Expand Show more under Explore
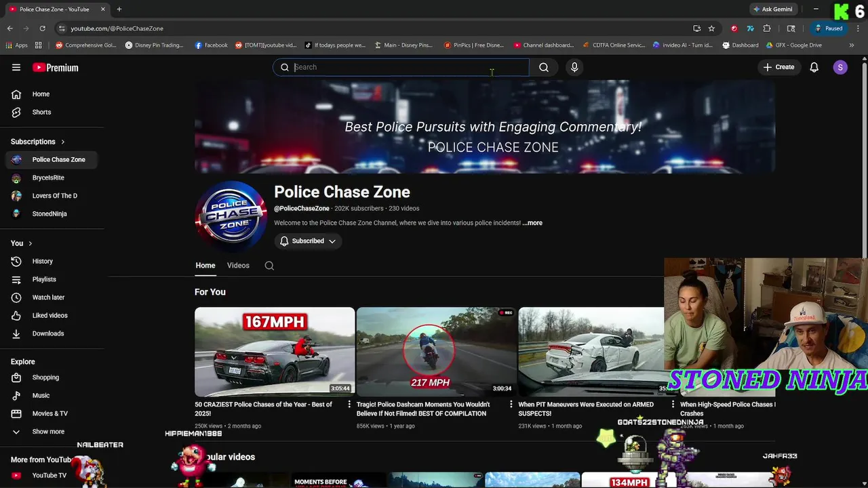Image resolution: width=868 pixels, height=488 pixels. pos(52,432)
